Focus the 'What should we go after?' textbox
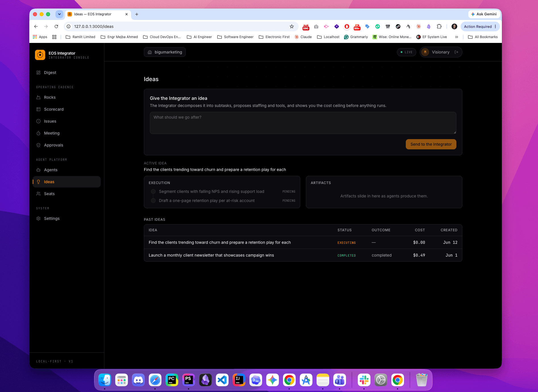The width and height of the screenshot is (538, 392). click(x=303, y=123)
